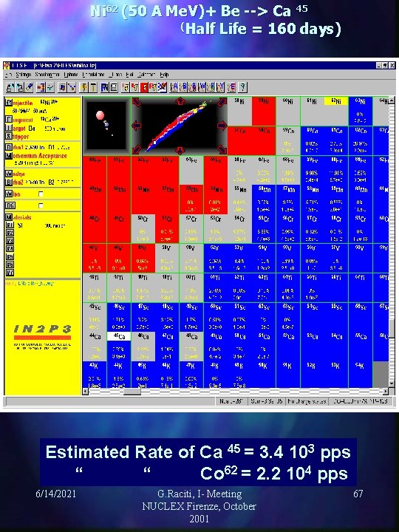Click the toolbar icon labeled Y
Viewport: 399px width, 532px height.
coord(221,87)
